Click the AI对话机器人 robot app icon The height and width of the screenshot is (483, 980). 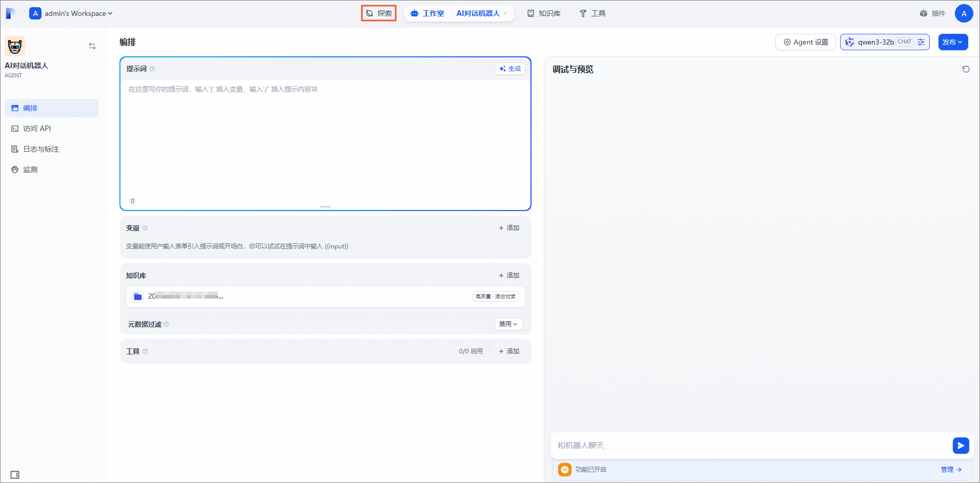coord(15,46)
